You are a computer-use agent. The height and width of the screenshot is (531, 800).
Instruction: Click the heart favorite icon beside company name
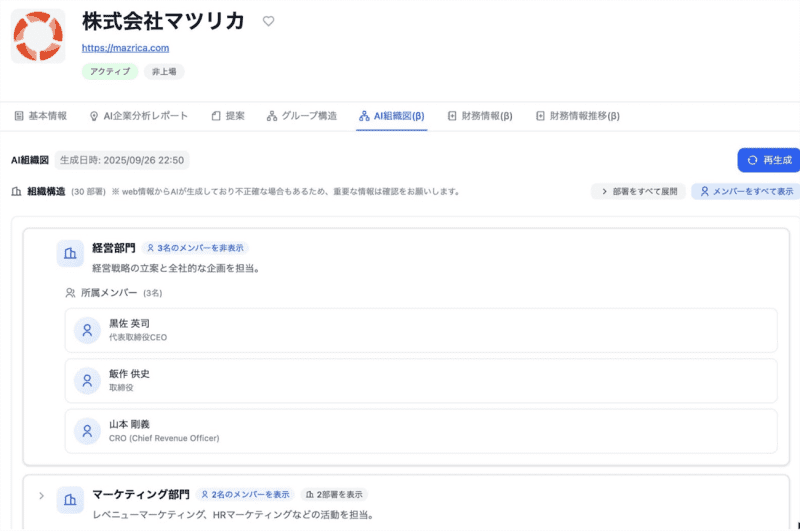[268, 21]
